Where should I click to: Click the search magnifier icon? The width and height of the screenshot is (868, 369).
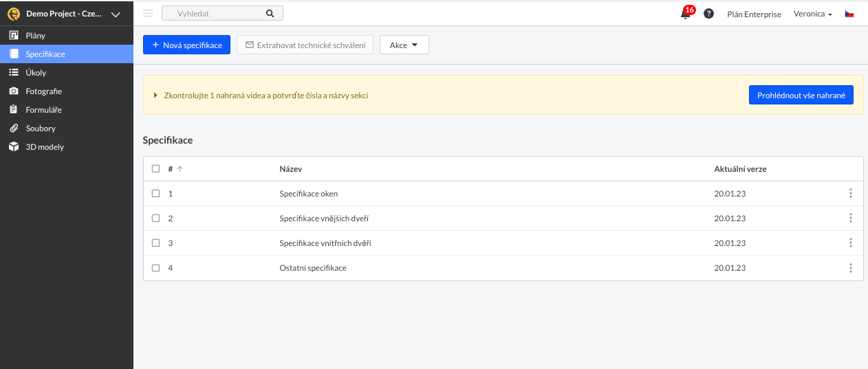click(270, 13)
